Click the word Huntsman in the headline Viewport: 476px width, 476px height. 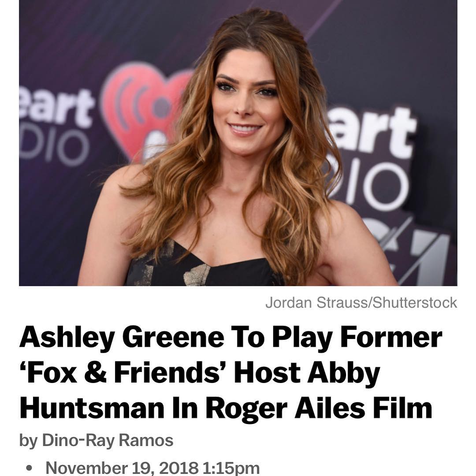click(92, 408)
